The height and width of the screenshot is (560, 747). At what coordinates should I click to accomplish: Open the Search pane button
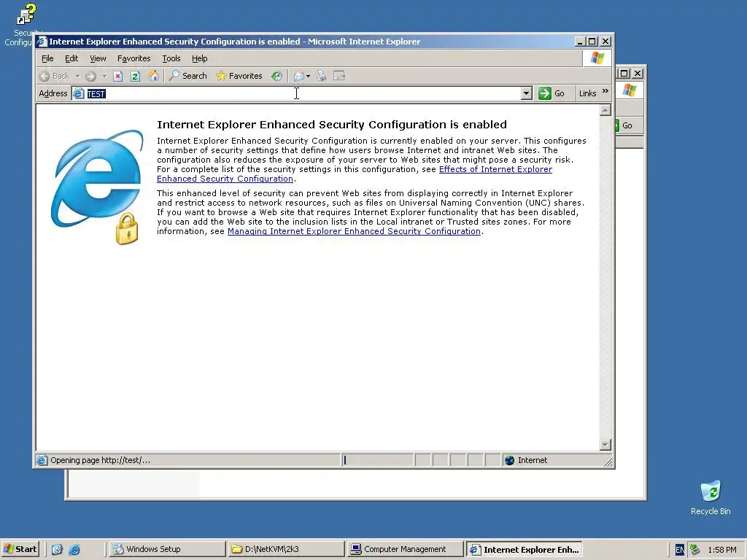(188, 76)
